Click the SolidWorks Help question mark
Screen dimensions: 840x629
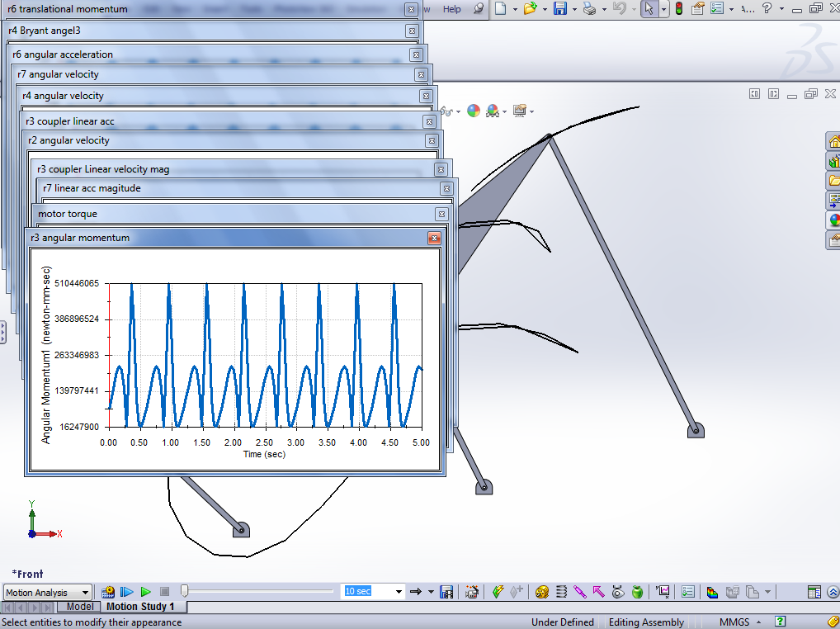tap(767, 8)
